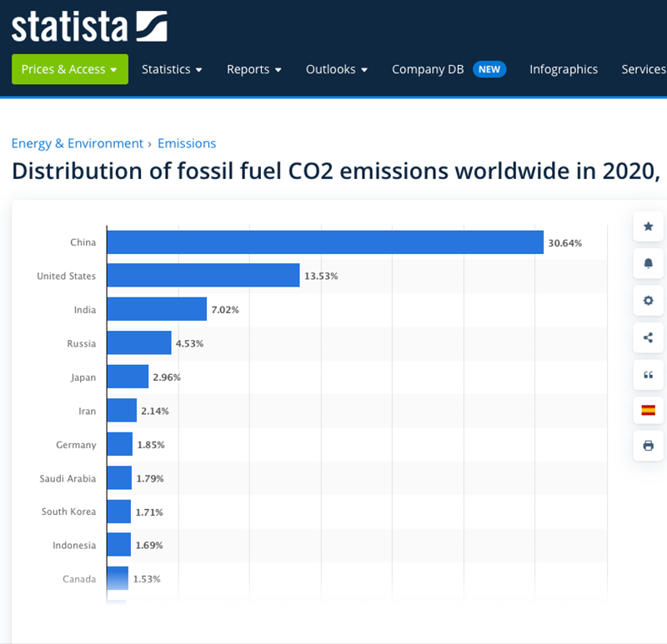The image size is (667, 644).
Task: Click the 4.53% value label
Action: (x=190, y=343)
